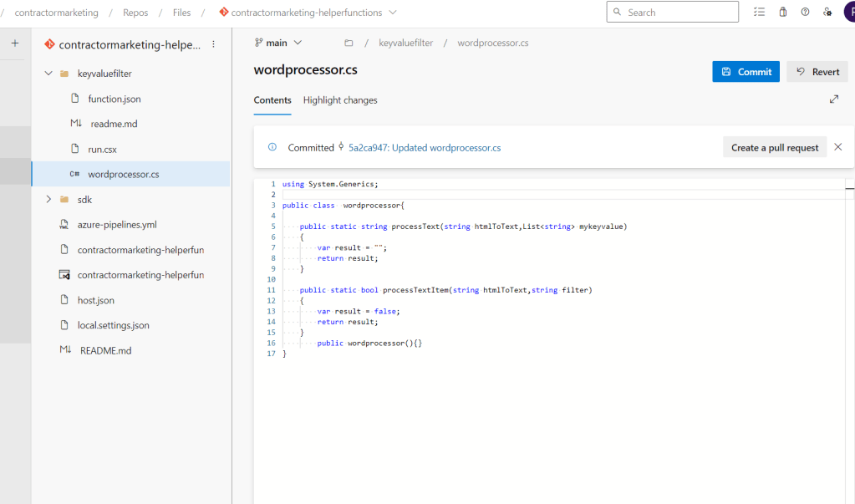Dismiss the Committed notification banner
The image size is (855, 504).
pos(838,147)
